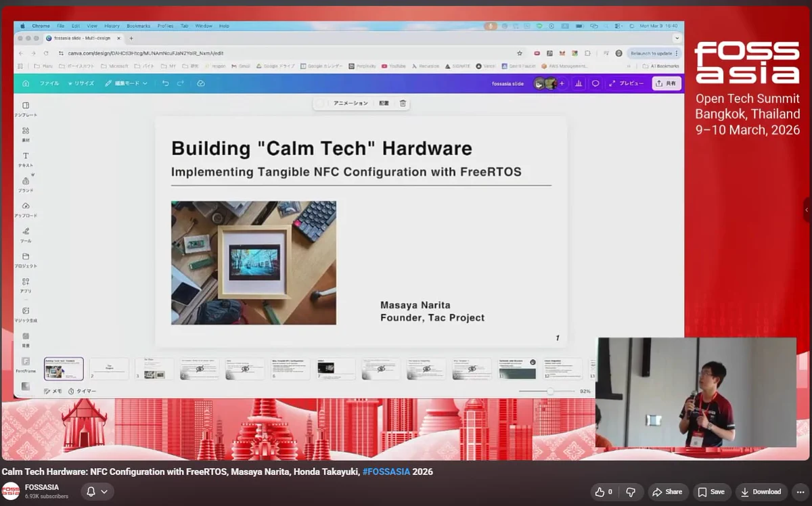Select slide thumbnail 1 in the filmstrip

[x=64, y=369]
